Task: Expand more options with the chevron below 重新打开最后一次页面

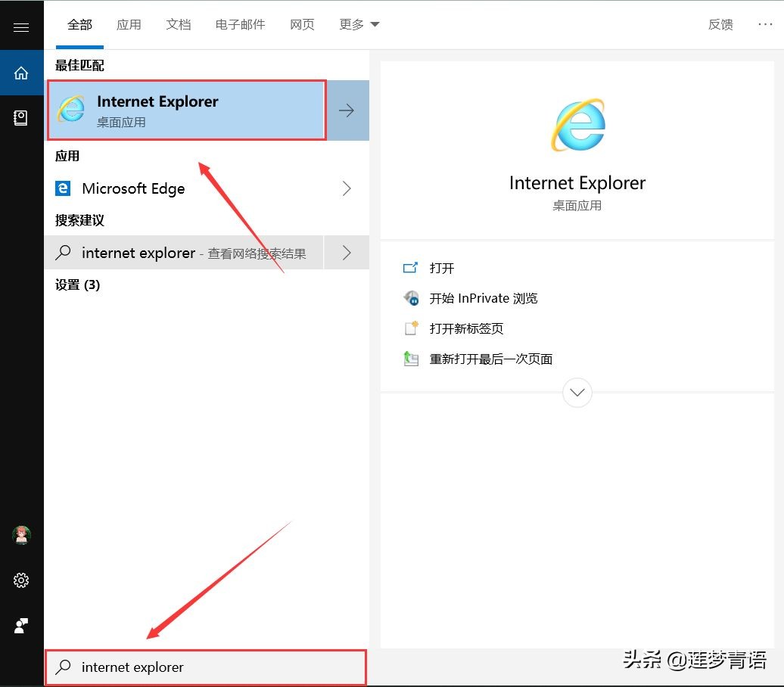Action: pyautogui.click(x=577, y=392)
